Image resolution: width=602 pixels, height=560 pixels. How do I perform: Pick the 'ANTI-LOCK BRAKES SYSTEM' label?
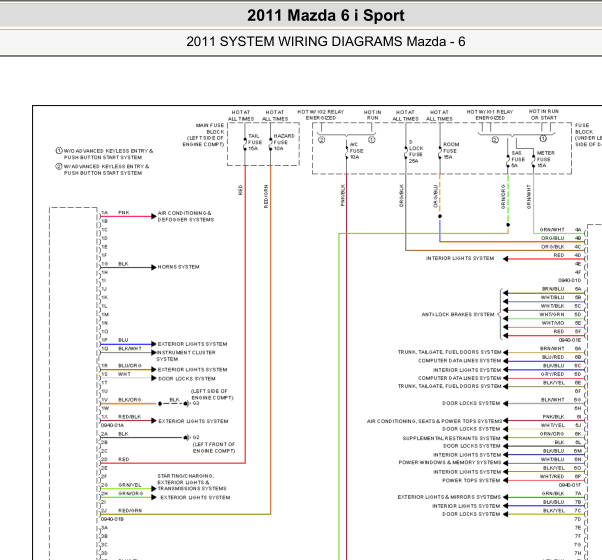click(x=458, y=314)
